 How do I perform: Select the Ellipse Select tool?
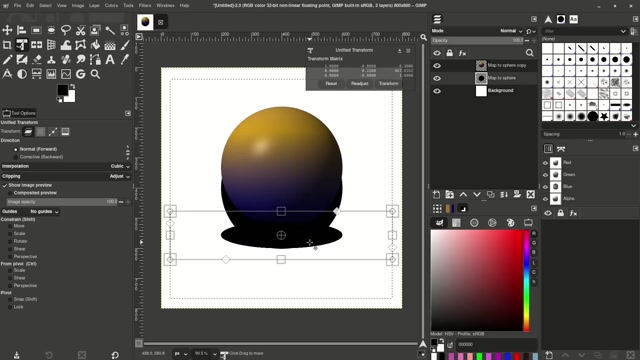51,30
